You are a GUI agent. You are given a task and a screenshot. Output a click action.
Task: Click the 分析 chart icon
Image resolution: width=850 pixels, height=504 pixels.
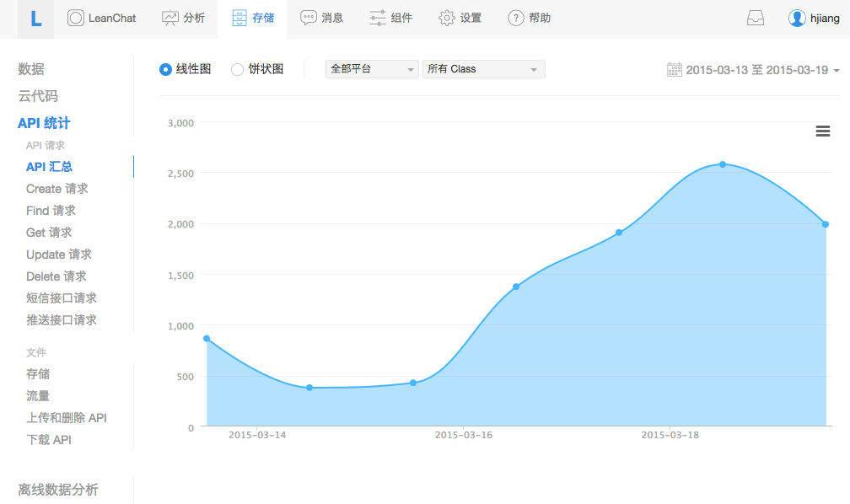[169, 18]
